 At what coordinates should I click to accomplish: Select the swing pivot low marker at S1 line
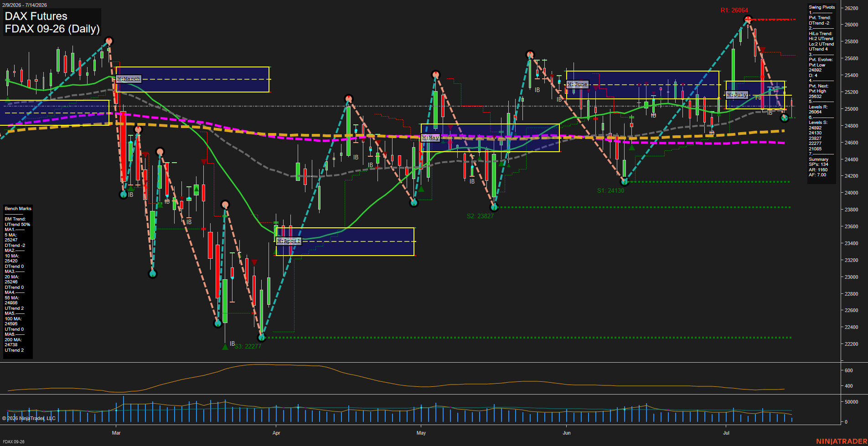[625, 182]
